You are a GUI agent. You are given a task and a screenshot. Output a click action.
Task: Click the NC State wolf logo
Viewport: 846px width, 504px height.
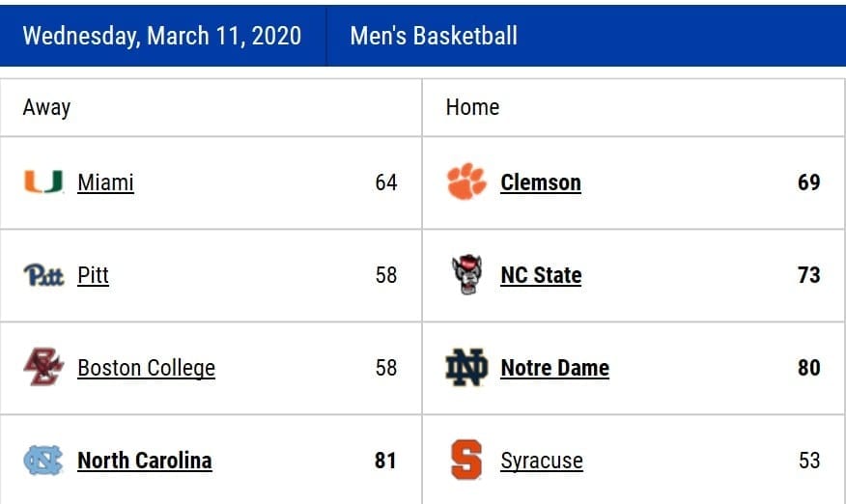coord(466,274)
